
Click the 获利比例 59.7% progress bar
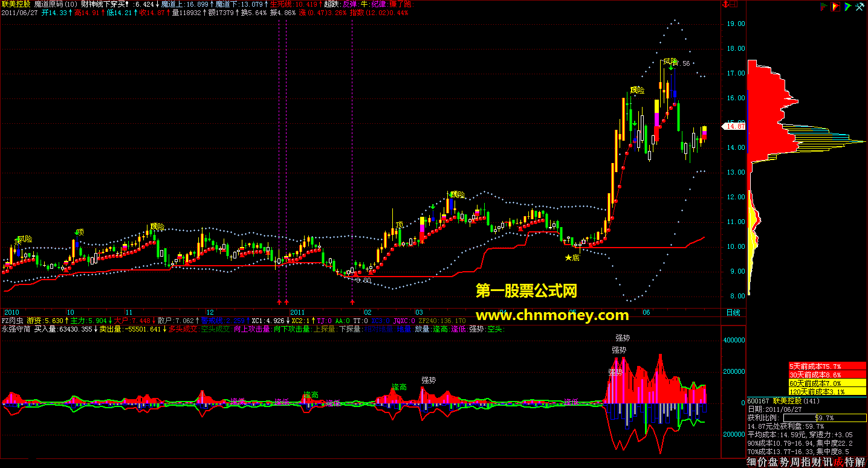tap(824, 417)
